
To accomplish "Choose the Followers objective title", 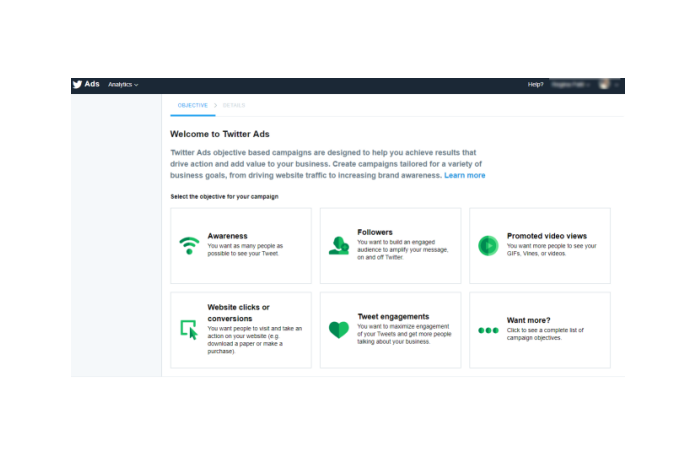I will coord(375,232).
